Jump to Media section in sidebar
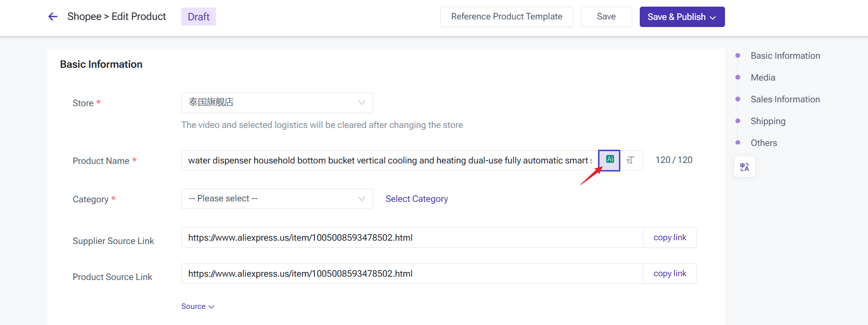The image size is (868, 325). [763, 78]
